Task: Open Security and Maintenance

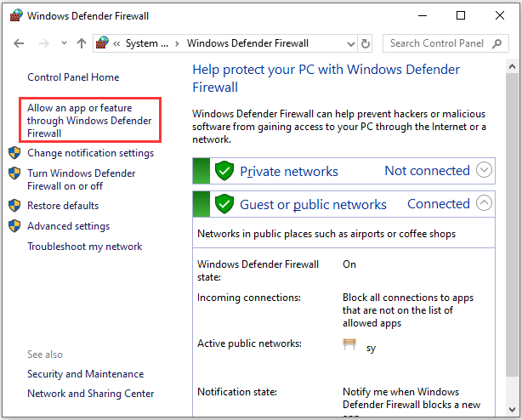Action: click(x=86, y=374)
